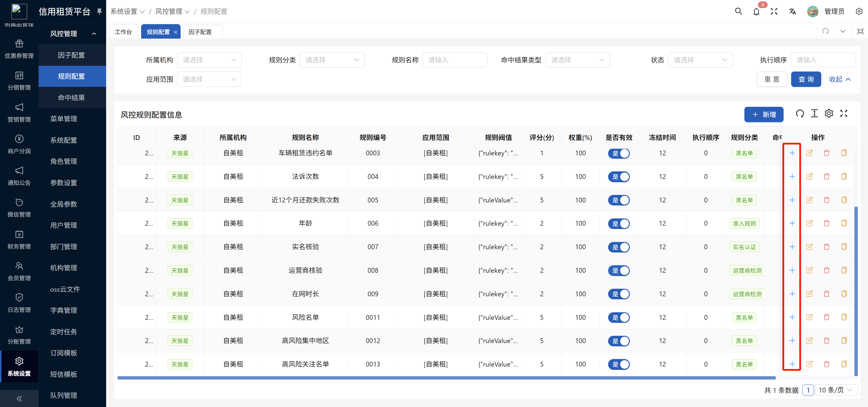Maximize content area icon in tab bar

point(860,31)
